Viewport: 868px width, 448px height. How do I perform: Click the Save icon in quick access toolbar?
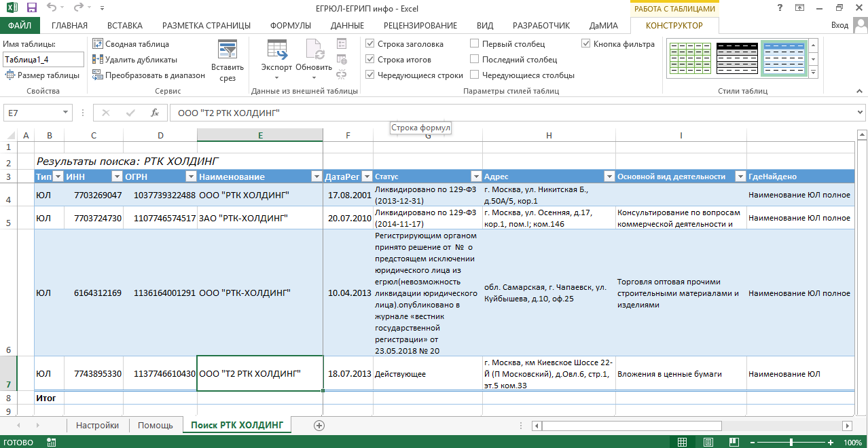click(x=32, y=8)
